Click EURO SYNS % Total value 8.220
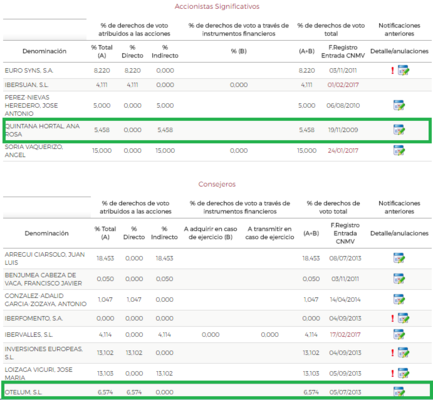Screen dimensions: 433x400 coord(102,70)
